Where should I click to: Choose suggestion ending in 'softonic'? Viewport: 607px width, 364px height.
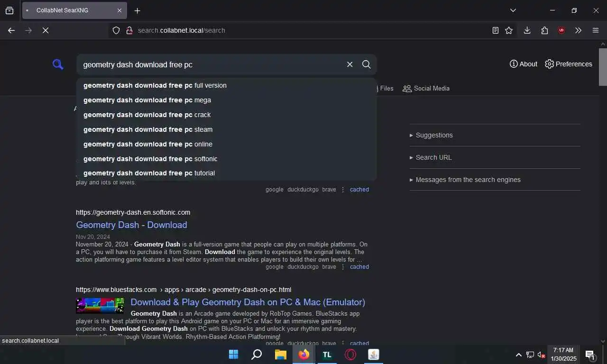(226, 159)
